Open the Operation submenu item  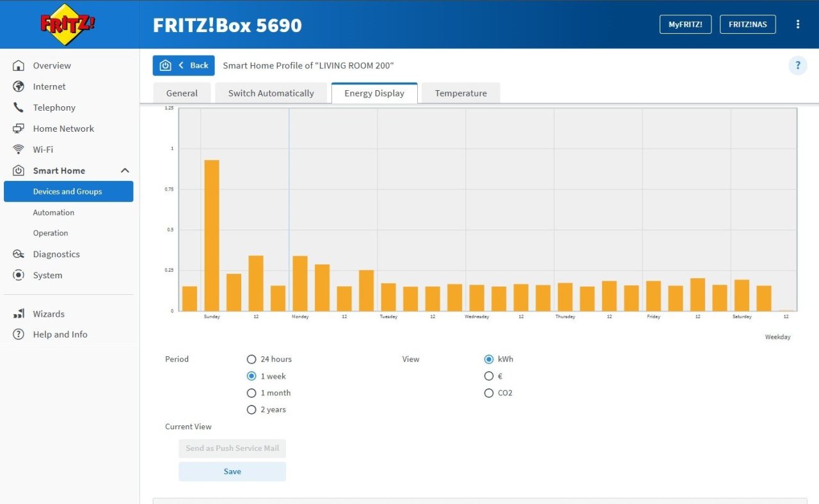click(x=51, y=233)
